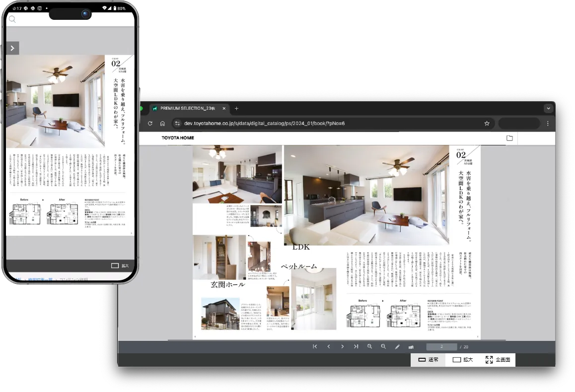Tap the 拡大 button on phone viewer
575x392 pixels.
120,266
